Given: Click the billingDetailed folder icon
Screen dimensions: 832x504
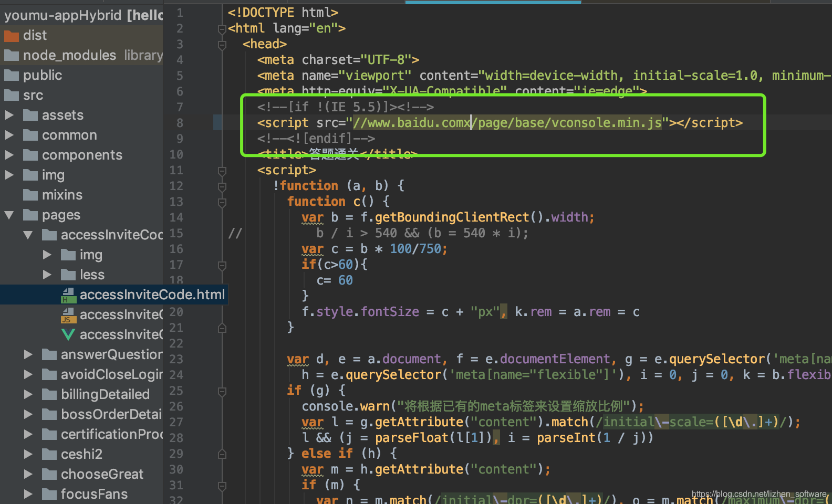Looking at the screenshot, I should pyautogui.click(x=49, y=395).
